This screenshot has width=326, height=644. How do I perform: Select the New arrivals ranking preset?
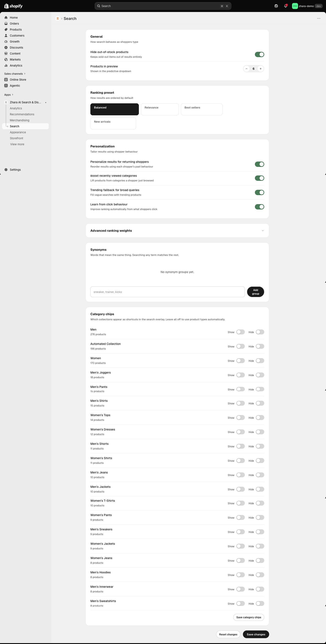tap(113, 123)
